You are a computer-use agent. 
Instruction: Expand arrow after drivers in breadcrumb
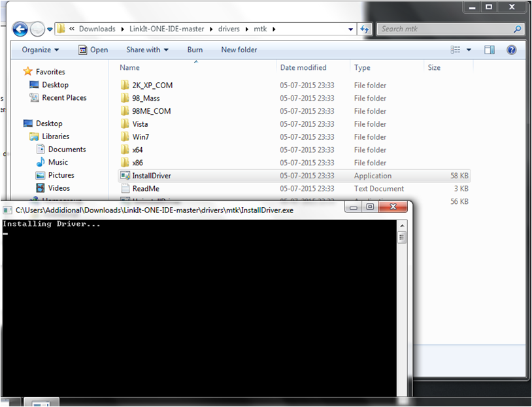click(x=246, y=29)
